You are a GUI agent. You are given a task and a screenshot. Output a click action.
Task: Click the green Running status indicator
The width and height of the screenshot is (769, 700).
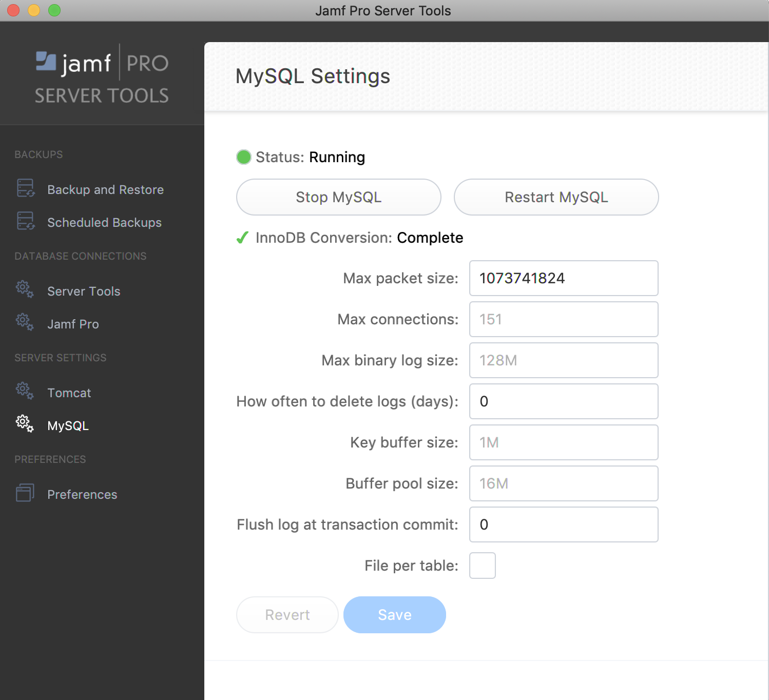(243, 157)
